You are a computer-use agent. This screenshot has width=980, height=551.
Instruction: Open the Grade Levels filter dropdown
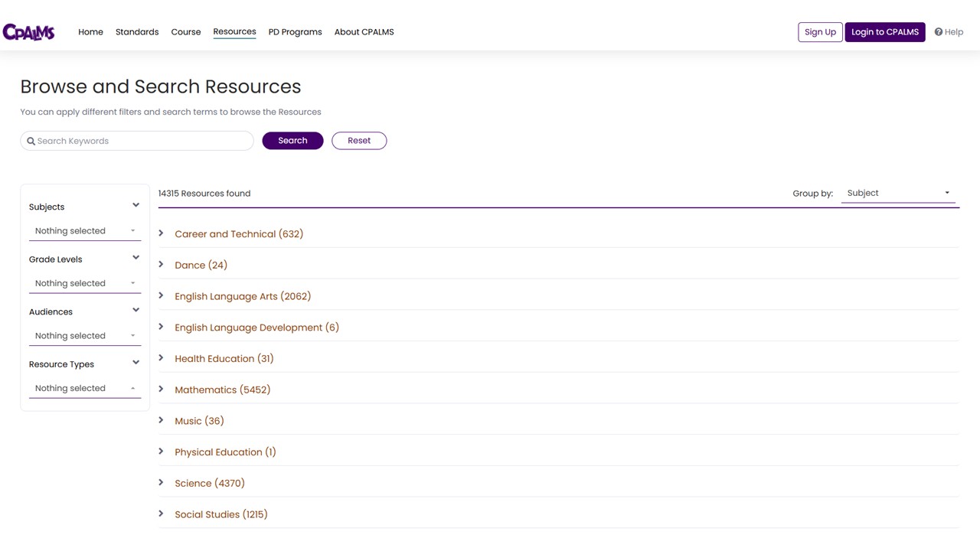84,283
